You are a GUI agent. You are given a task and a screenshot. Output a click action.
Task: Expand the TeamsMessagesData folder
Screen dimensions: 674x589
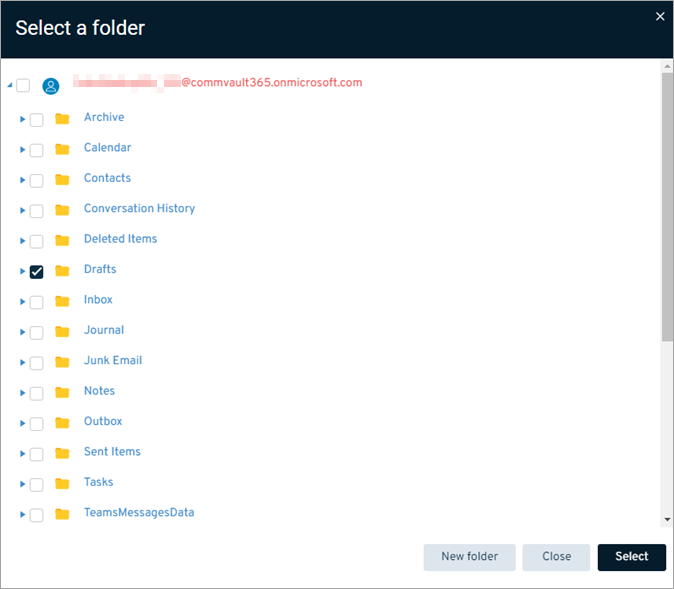pyautogui.click(x=22, y=515)
